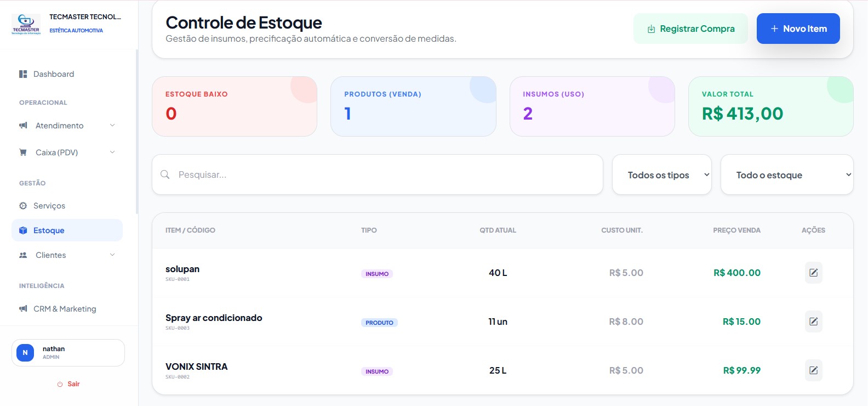Click the 'R$ 8.00' unit cost
This screenshot has width=868, height=406.
[x=626, y=322]
